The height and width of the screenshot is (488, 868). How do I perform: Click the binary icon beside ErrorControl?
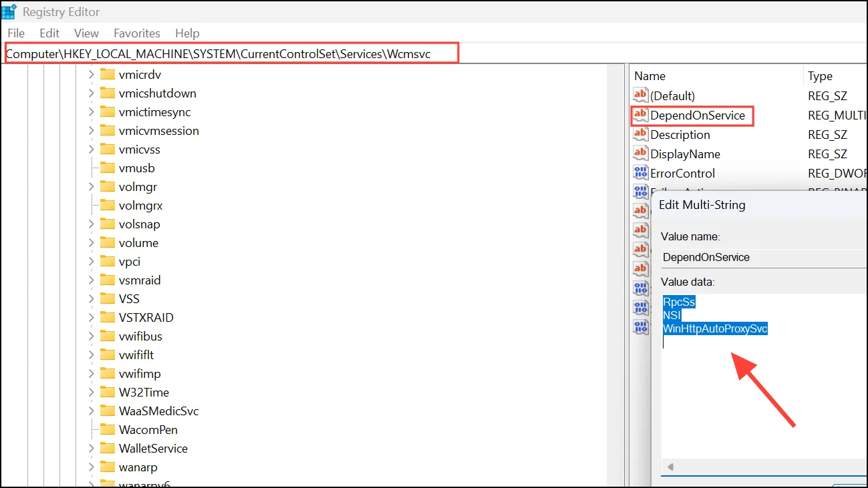[641, 173]
